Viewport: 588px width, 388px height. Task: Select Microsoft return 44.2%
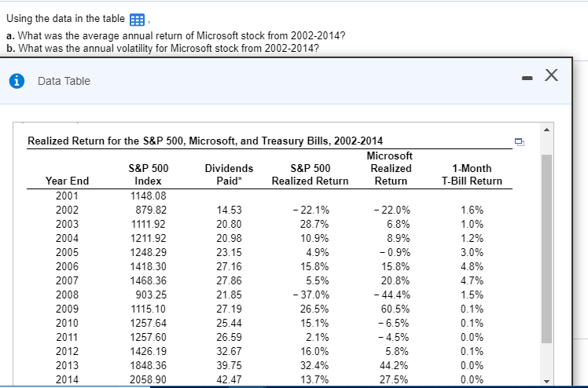(394, 365)
